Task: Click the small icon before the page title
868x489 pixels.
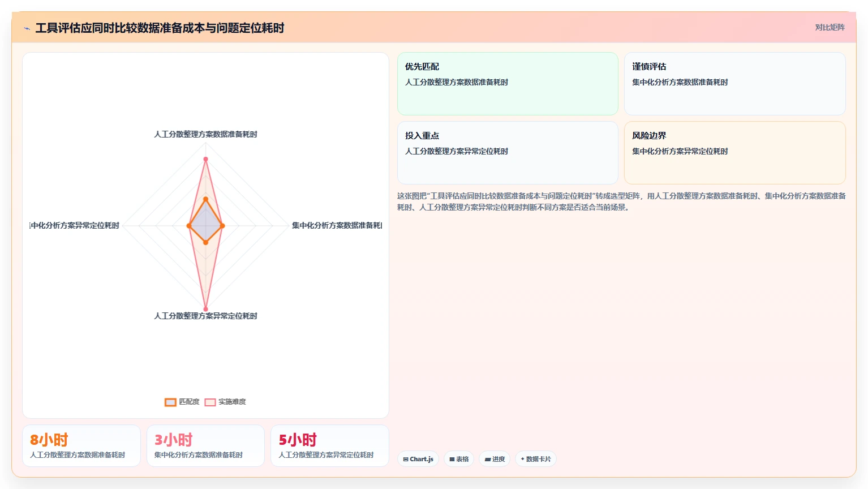Action: click(x=27, y=28)
